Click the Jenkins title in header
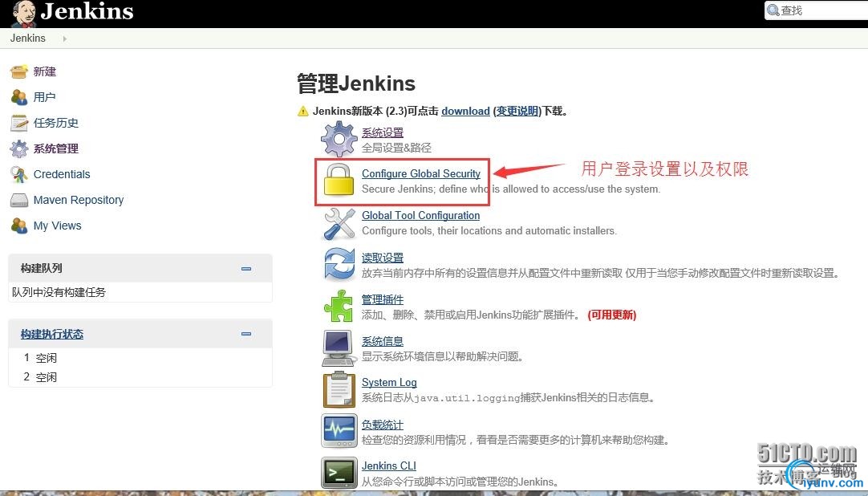 87,11
